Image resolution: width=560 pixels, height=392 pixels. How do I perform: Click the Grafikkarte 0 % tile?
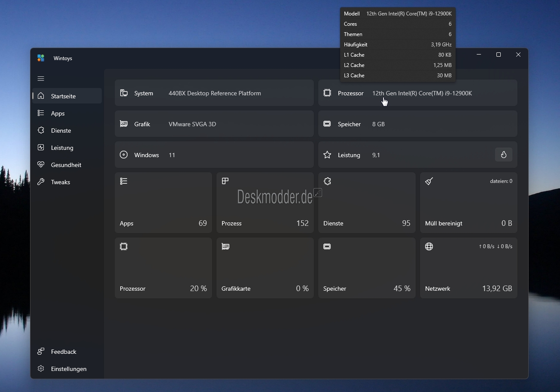(265, 268)
